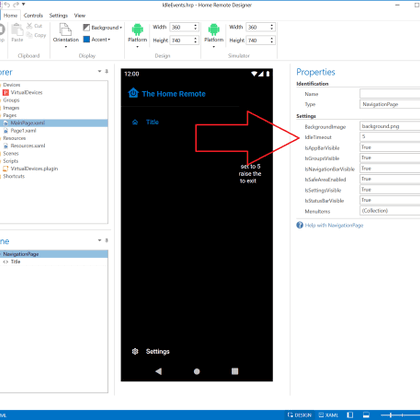
Task: Select the Images folder in explorer
Action: (x=11, y=108)
